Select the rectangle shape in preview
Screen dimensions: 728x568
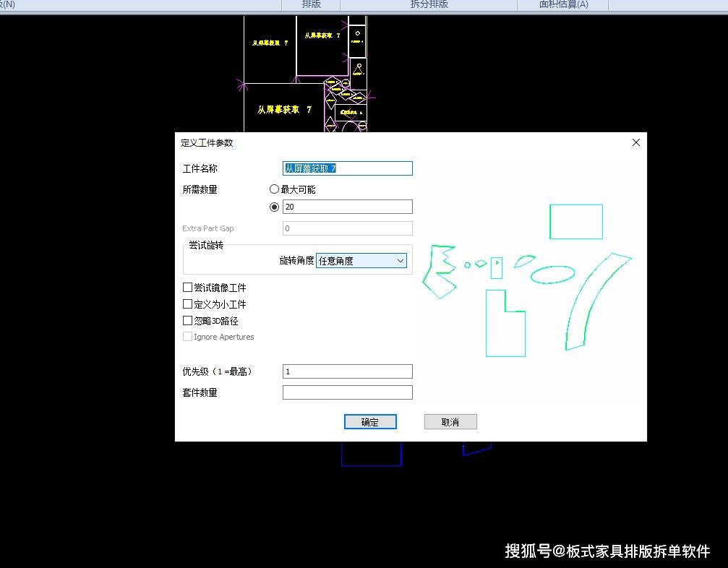coord(576,222)
